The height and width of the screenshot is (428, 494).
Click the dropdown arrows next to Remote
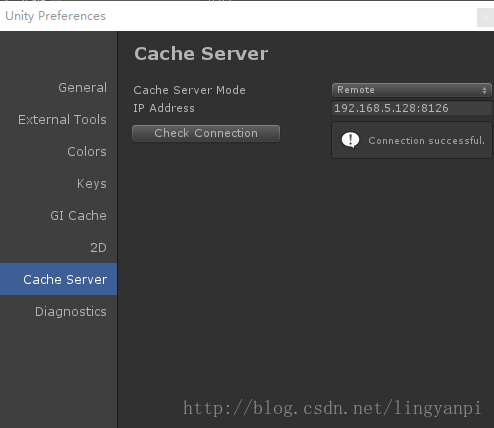click(x=484, y=90)
